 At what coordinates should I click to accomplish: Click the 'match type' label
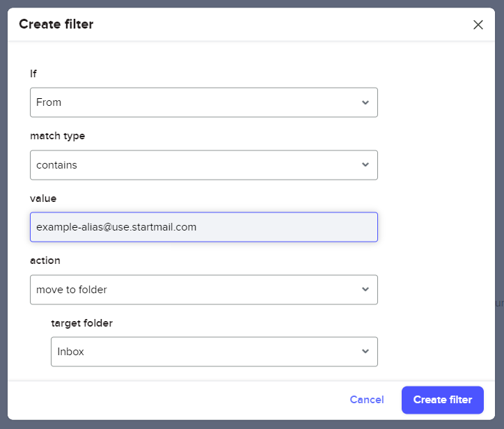(x=58, y=136)
